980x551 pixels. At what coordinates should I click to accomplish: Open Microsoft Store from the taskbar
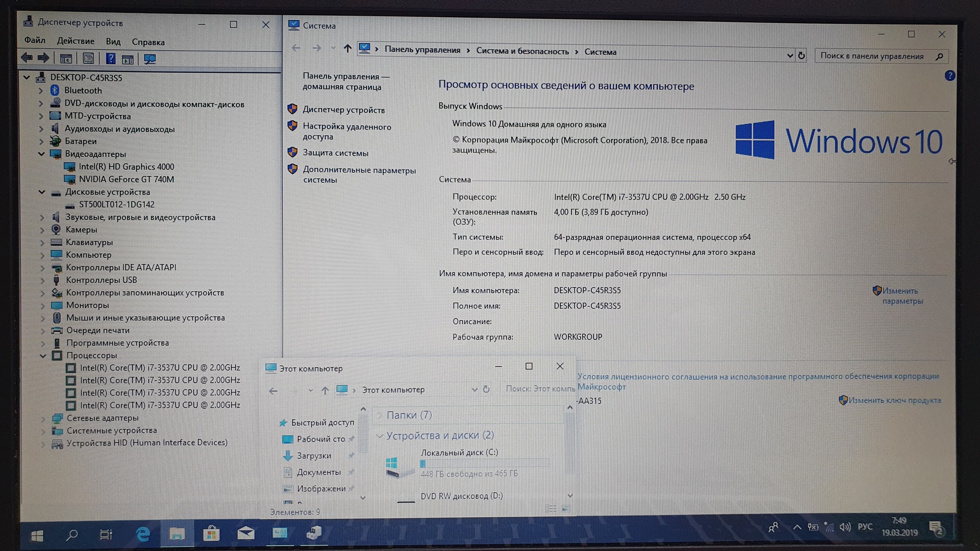[x=211, y=534]
